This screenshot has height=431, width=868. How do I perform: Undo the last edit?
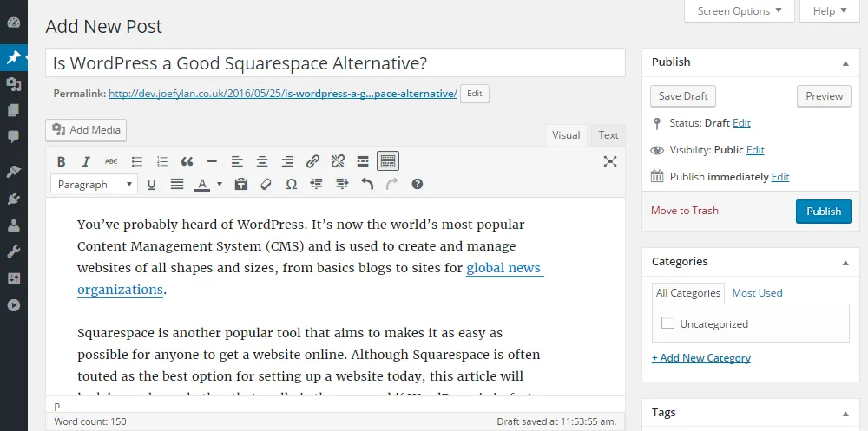point(367,184)
